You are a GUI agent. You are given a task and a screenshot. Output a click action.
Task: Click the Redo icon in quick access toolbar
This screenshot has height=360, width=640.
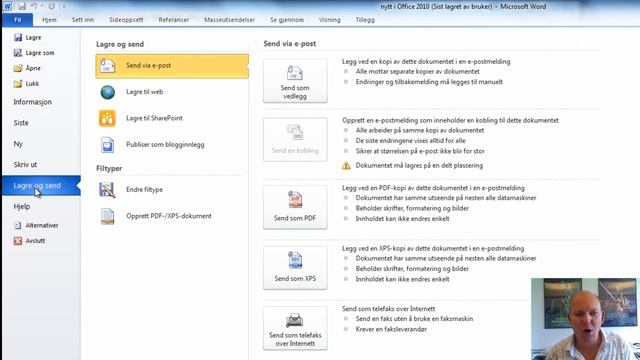click(51, 6)
